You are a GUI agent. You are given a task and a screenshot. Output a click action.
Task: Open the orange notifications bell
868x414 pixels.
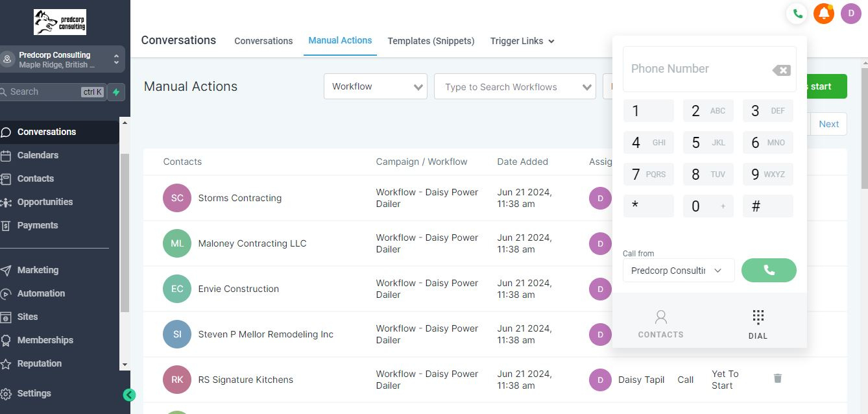[x=824, y=13]
